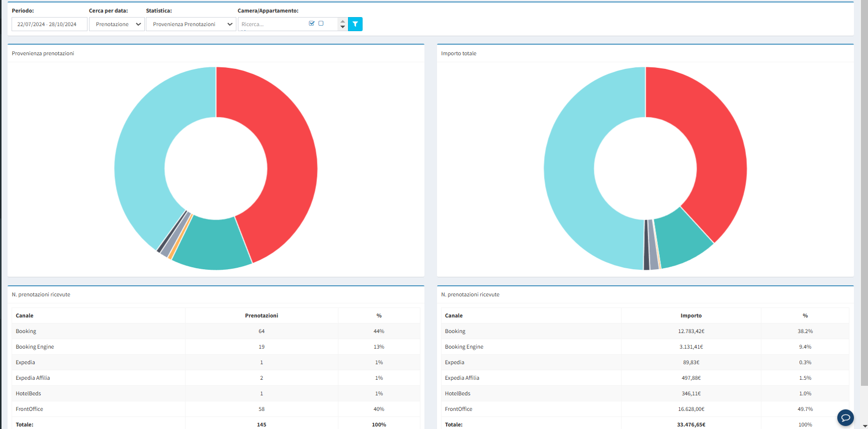This screenshot has height=429, width=868.
Task: Open the chat bubble widget
Action: click(845, 417)
